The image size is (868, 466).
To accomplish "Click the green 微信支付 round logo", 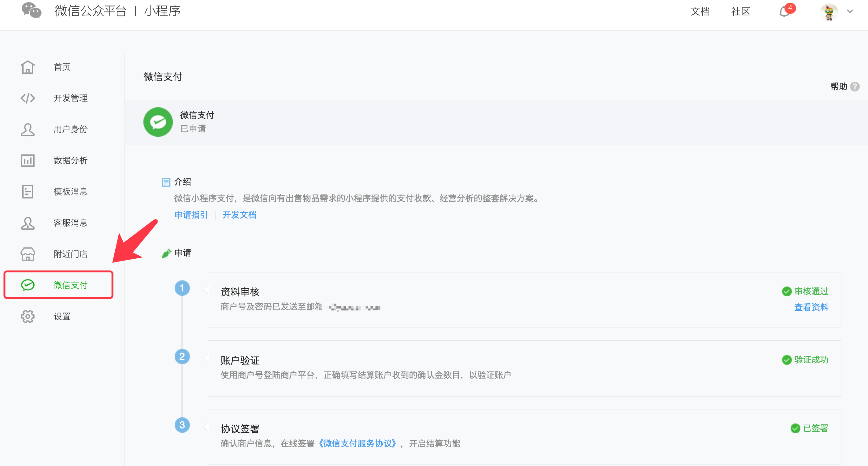I will tap(158, 122).
